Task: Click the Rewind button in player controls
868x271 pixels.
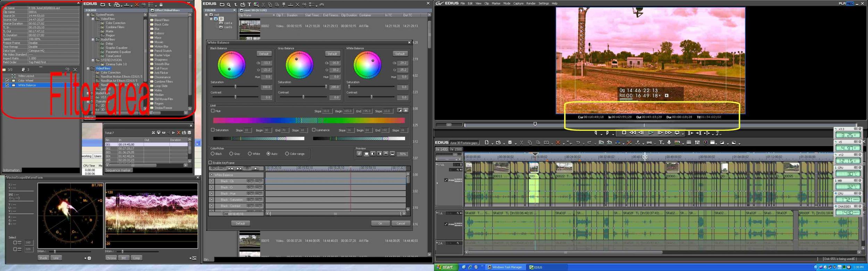Action: coord(633,133)
